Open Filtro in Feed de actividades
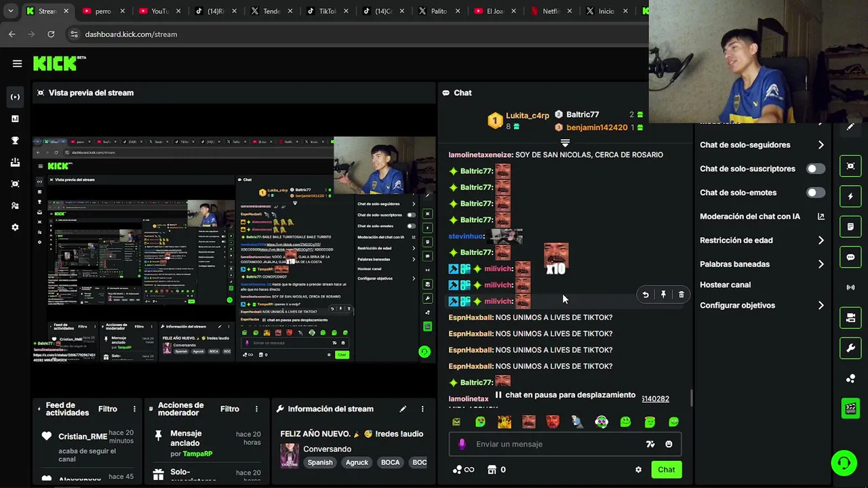This screenshot has height=488, width=868. 108,409
